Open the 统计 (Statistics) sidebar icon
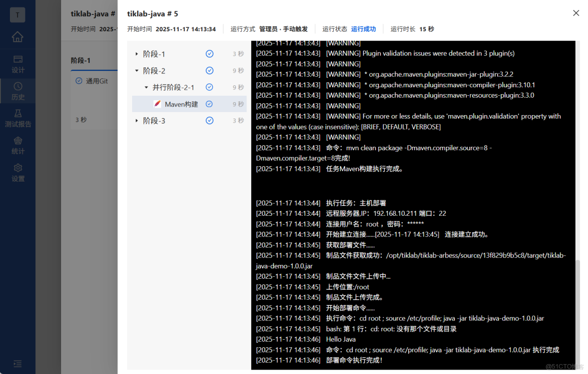Image resolution: width=588 pixels, height=374 pixels. (x=17, y=145)
